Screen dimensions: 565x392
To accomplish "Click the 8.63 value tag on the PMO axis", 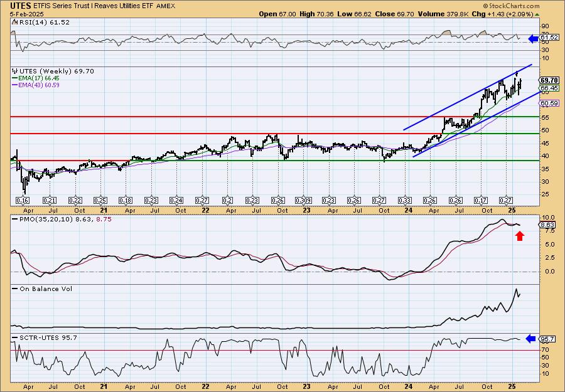I will (548, 225).
